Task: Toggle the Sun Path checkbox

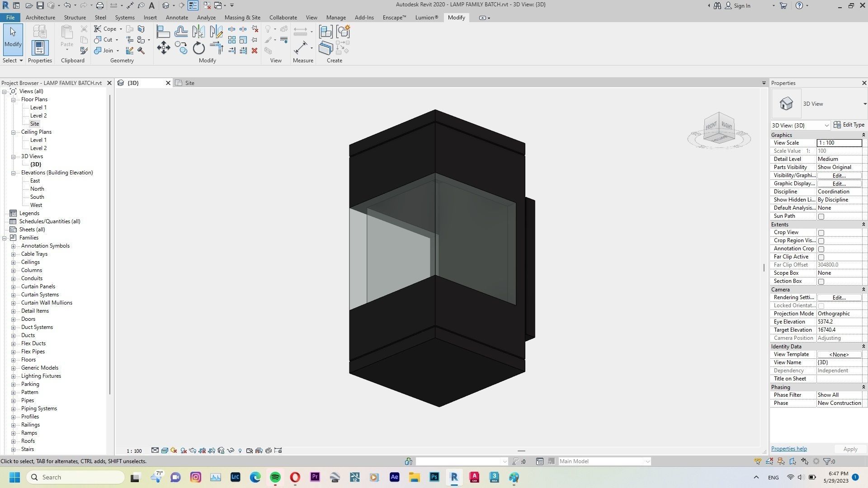Action: click(x=821, y=216)
